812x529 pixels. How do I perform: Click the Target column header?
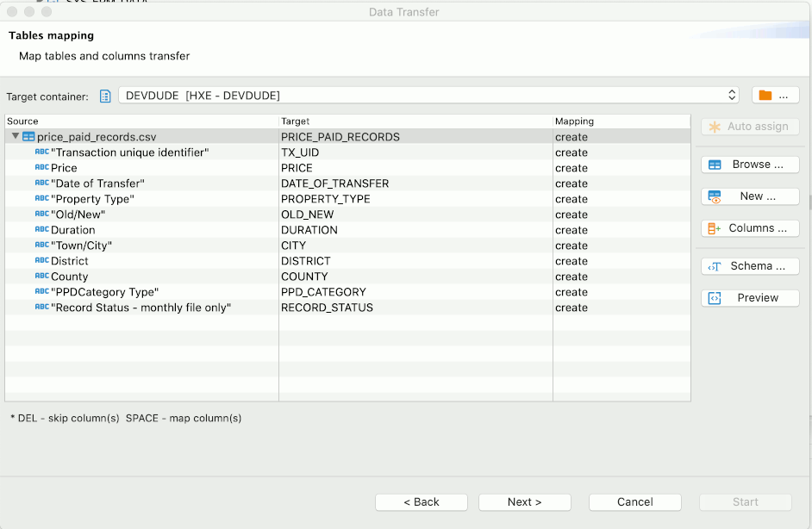point(415,121)
